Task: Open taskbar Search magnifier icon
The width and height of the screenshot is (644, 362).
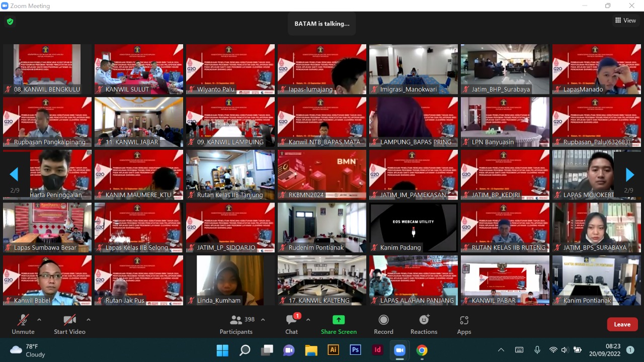Action: 245,350
